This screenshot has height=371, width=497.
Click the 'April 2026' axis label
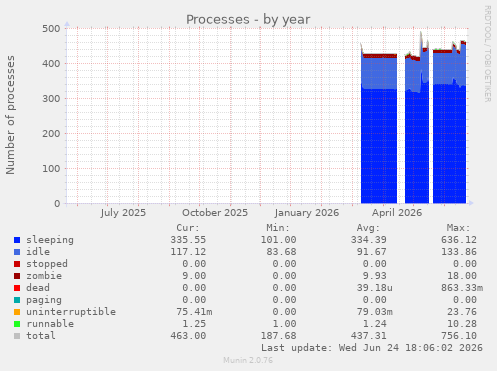tap(397, 213)
